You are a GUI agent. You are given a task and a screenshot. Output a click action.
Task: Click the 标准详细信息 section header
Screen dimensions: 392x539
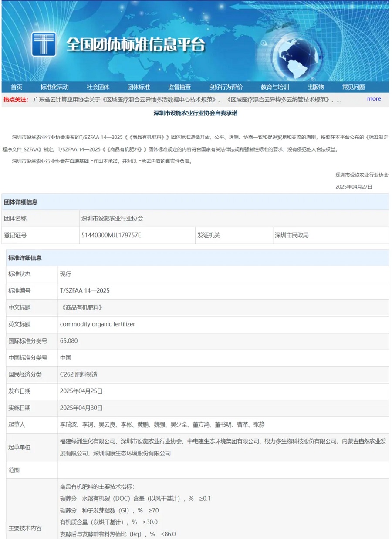point(197,258)
